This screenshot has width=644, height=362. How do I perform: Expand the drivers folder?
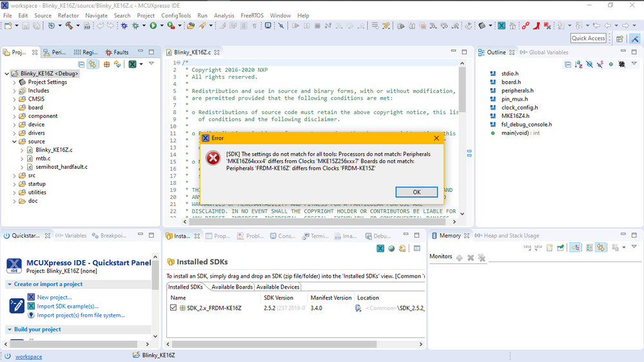pos(14,133)
